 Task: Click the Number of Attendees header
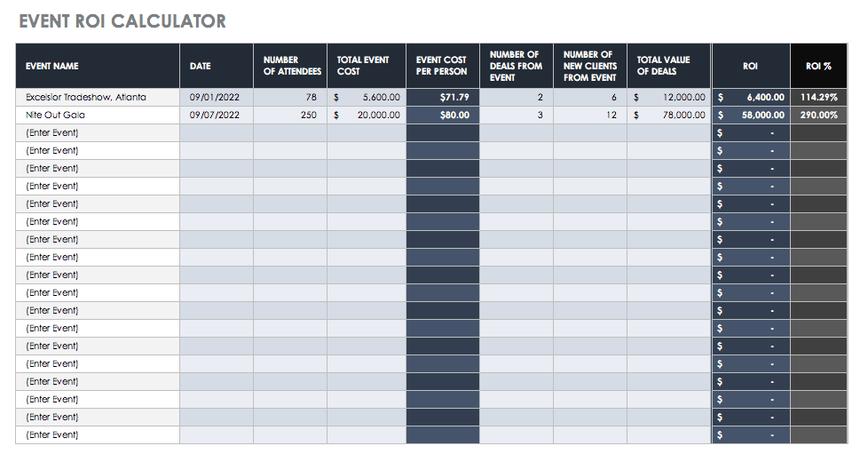click(290, 66)
